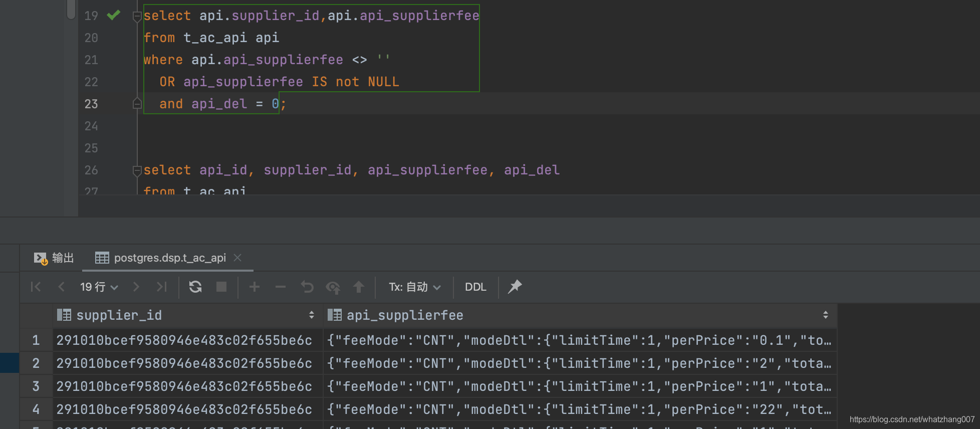Viewport: 980px width, 429px height.
Task: Select row number 1 in the results
Action: [x=36, y=340]
